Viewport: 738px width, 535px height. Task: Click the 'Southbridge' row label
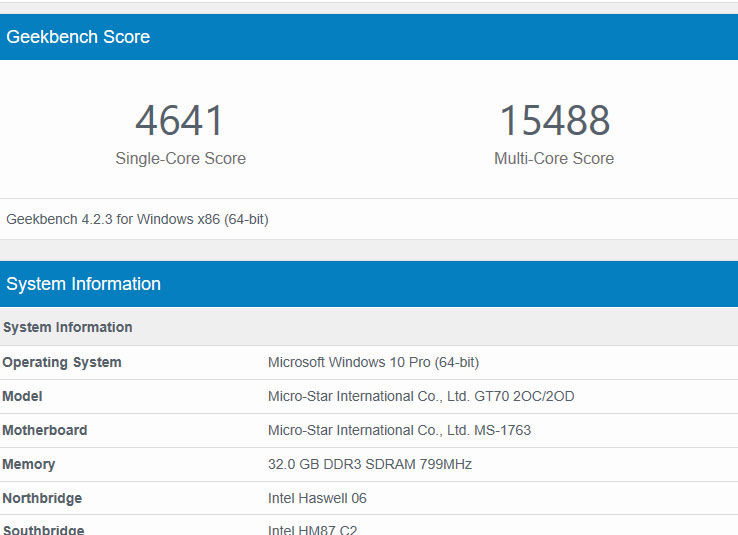click(43, 529)
